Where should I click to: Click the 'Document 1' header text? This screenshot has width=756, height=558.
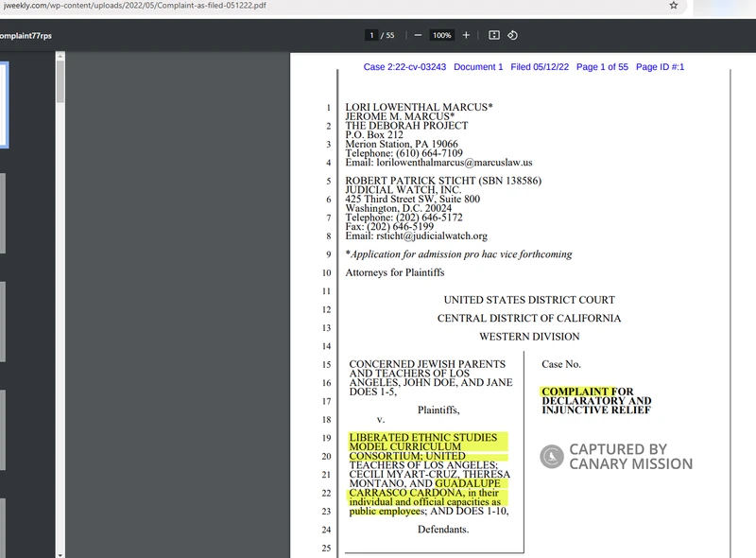pyautogui.click(x=478, y=67)
